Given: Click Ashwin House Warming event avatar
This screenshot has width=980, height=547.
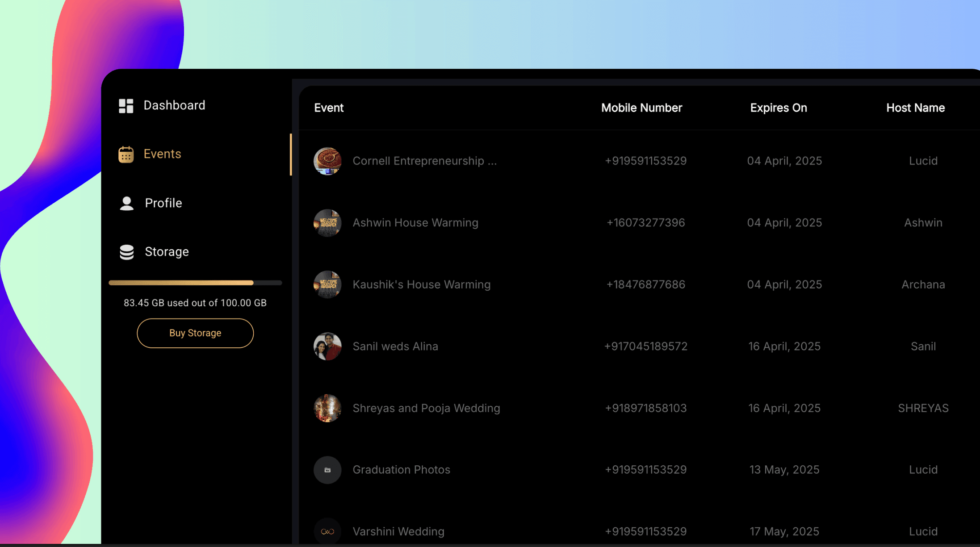Looking at the screenshot, I should (327, 223).
